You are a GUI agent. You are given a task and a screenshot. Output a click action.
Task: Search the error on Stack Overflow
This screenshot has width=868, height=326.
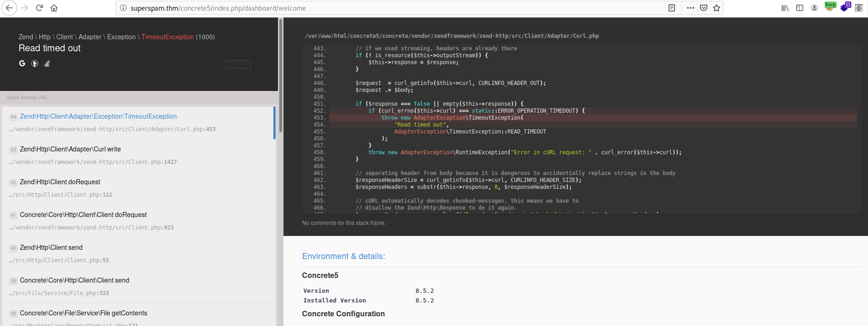47,64
